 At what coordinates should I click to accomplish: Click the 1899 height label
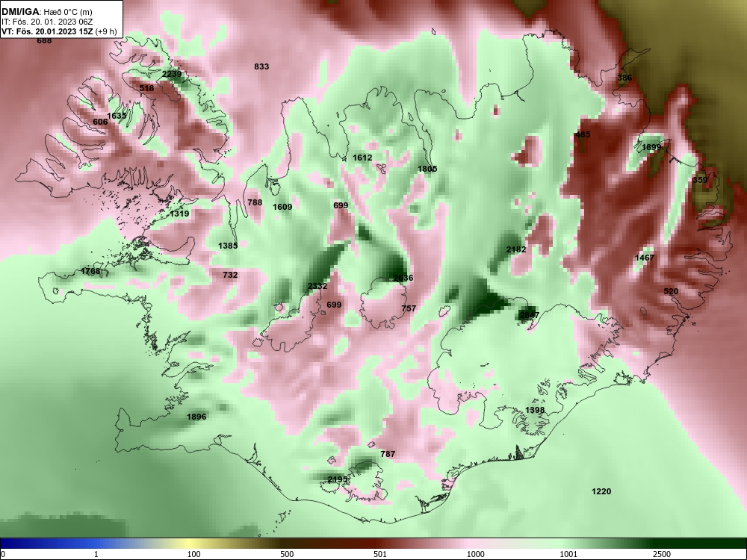(651, 148)
